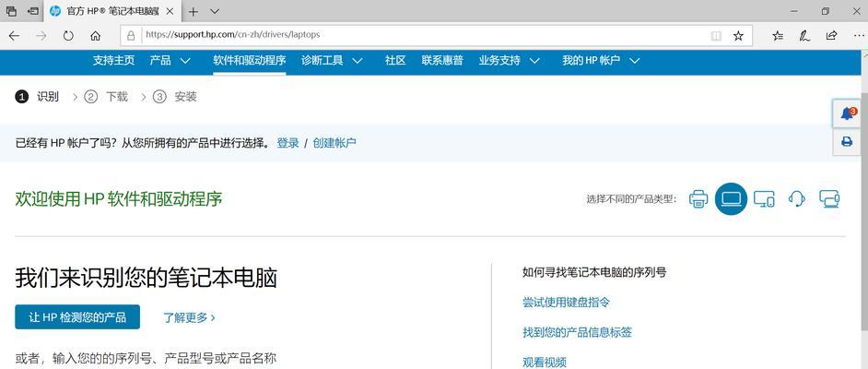868x369 pixels.
Task: Click the padlock site security icon
Action: 131,35
